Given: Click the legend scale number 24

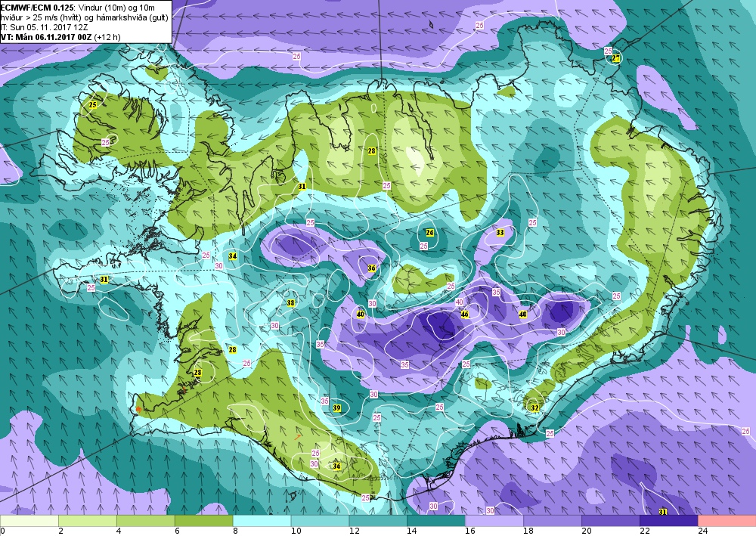Looking at the screenshot, I should (702, 531).
